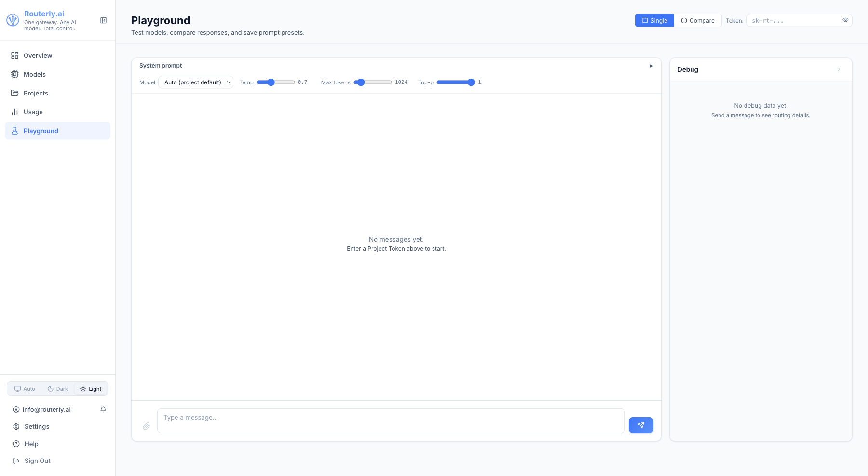The width and height of the screenshot is (868, 476).
Task: Click the Models chip icon
Action: (x=15, y=74)
